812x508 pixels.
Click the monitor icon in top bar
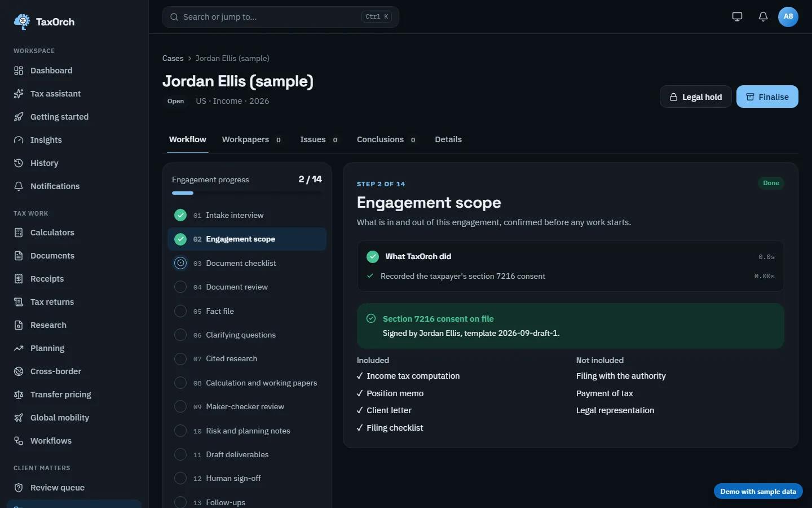point(737,16)
